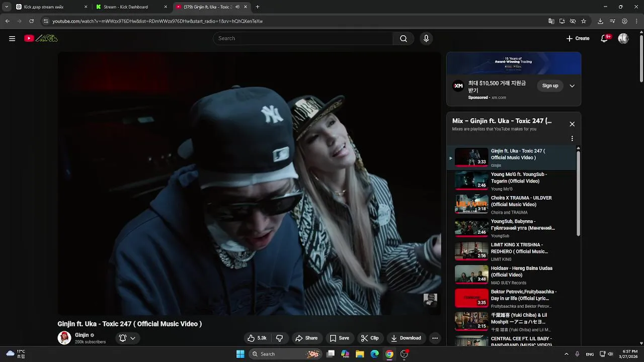Open Chrome three-dot menu
Viewport: 644px width, 362px height.
pyautogui.click(x=636, y=21)
